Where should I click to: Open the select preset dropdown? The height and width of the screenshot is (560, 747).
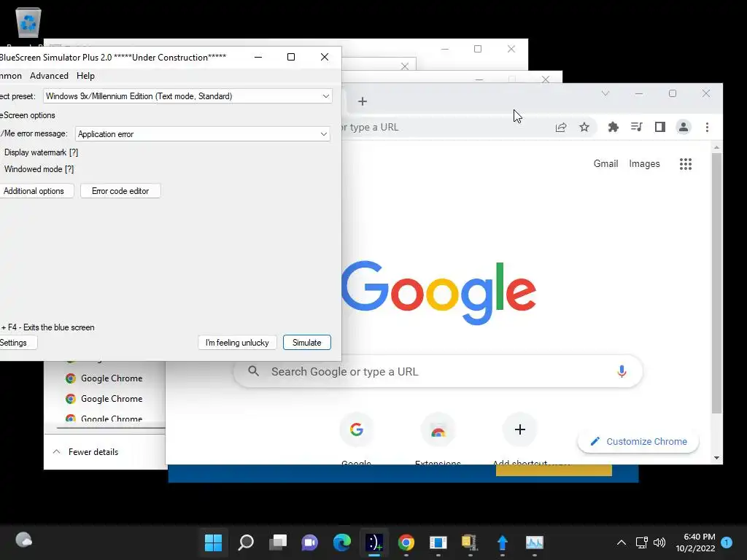[x=187, y=96]
